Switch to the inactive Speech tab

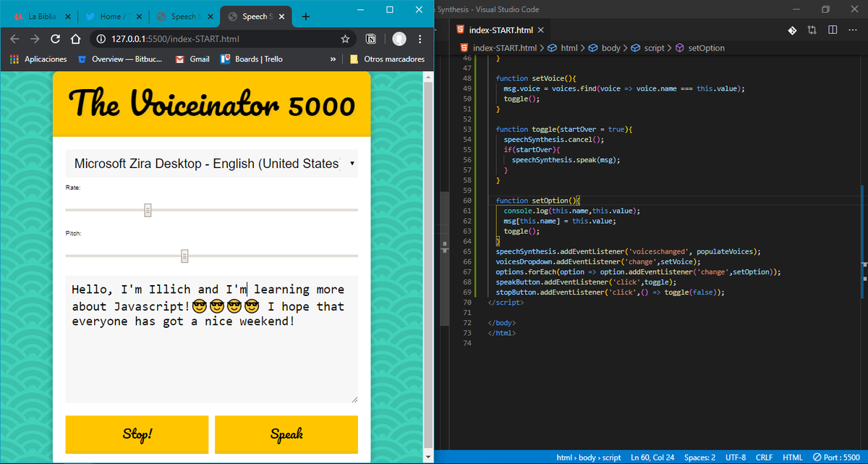pos(183,17)
